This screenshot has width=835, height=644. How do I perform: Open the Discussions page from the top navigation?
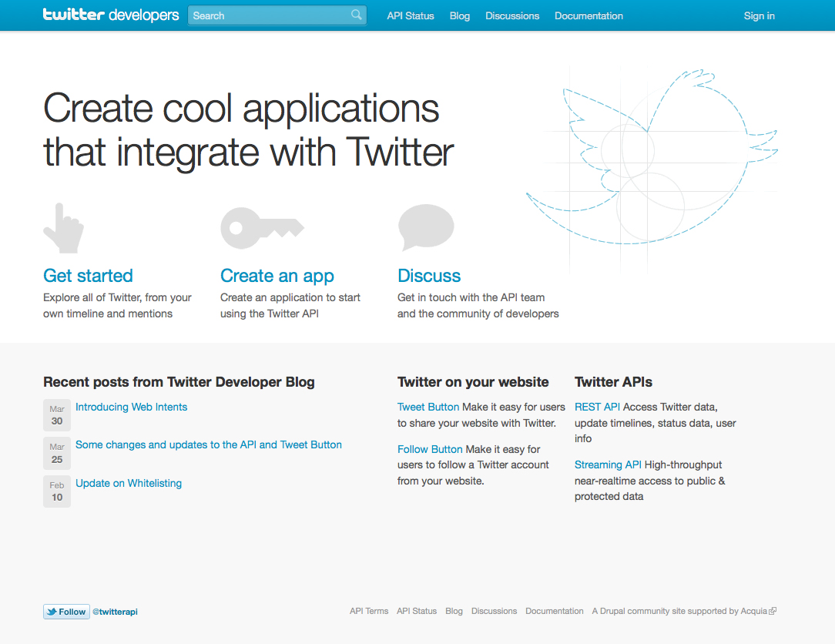(x=511, y=15)
